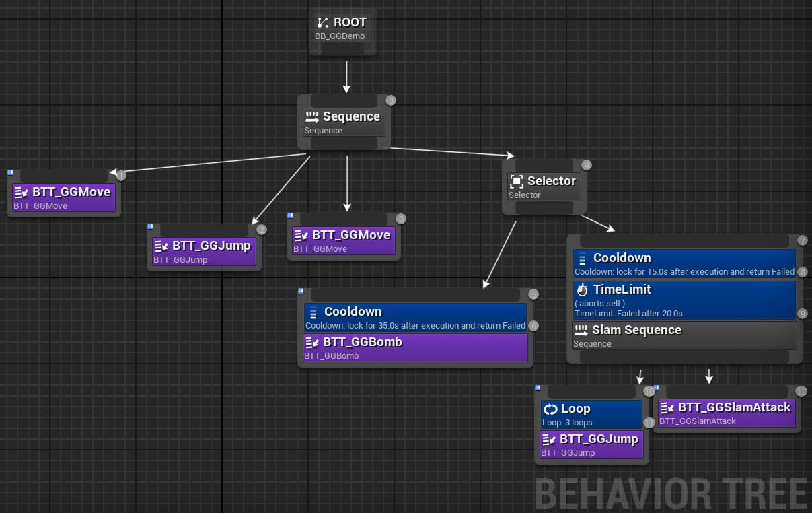Image resolution: width=812 pixels, height=513 pixels.
Task: Click the top input pin of the Selector node
Action: point(544,165)
